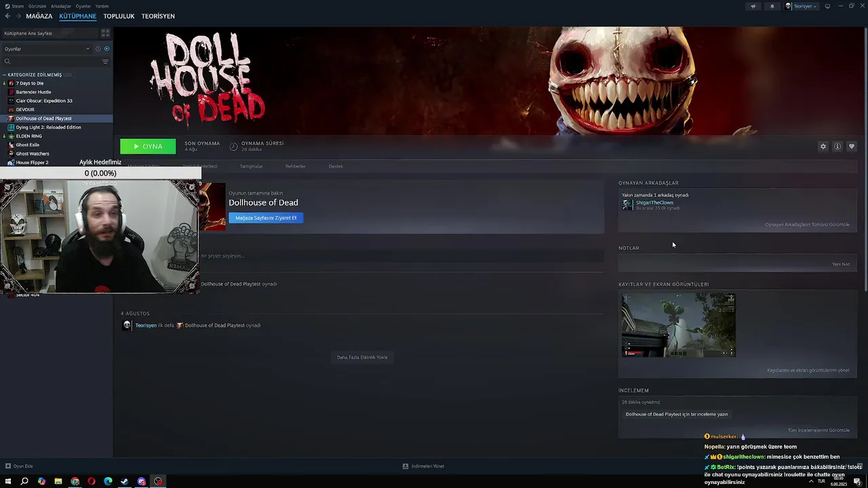The image size is (868, 488).
Task: Open the Arkadaşlar menu
Action: tap(61, 6)
